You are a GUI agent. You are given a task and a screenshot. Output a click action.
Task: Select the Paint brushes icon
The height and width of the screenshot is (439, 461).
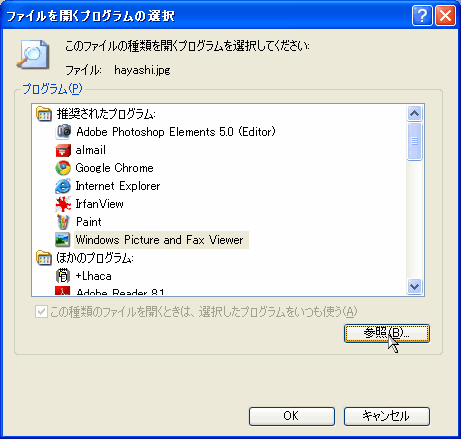63,222
